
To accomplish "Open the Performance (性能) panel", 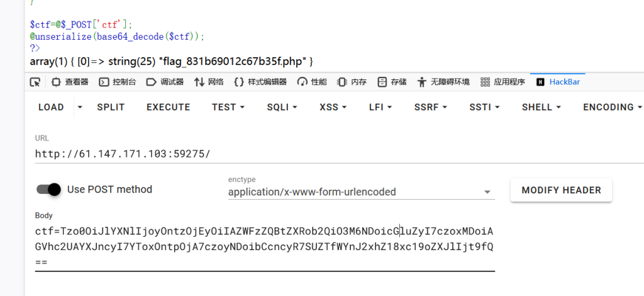I will (x=313, y=82).
